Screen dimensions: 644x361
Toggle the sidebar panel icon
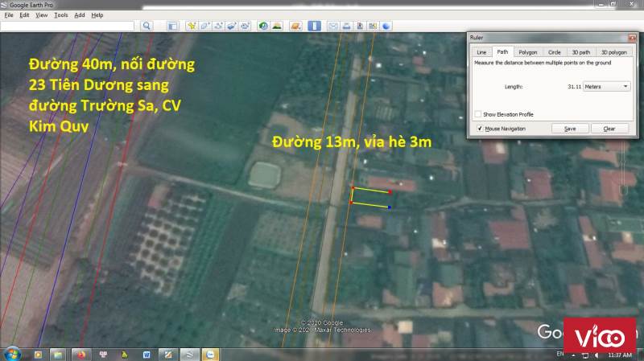point(172,26)
